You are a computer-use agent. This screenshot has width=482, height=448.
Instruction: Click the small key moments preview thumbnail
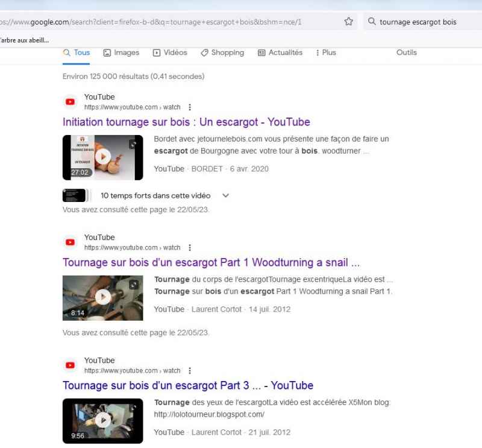point(74,195)
